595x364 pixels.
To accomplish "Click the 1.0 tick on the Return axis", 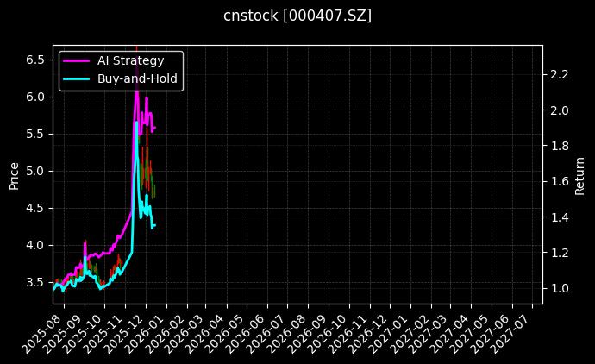I will click(x=560, y=288).
